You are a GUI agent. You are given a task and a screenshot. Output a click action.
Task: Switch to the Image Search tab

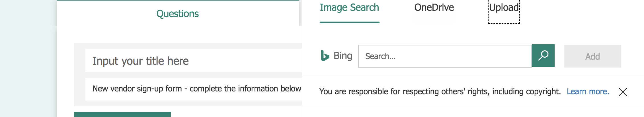tap(349, 8)
